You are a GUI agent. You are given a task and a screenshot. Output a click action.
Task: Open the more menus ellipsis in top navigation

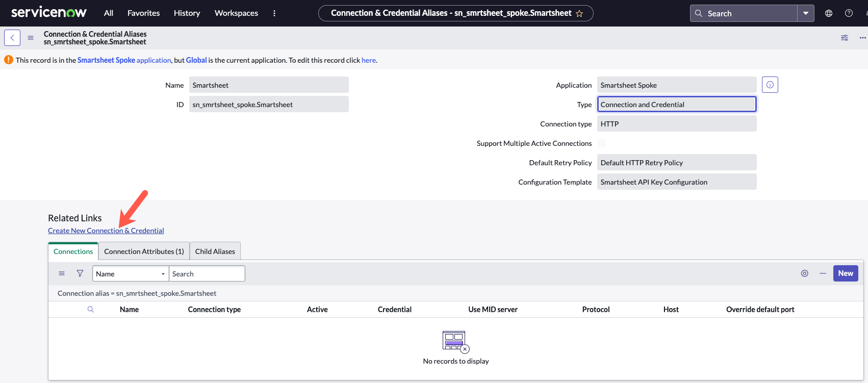pos(274,13)
